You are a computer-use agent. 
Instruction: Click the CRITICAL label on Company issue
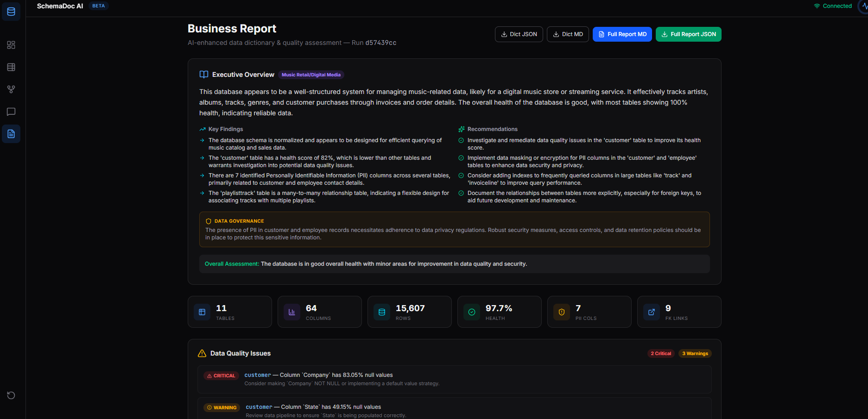click(x=221, y=376)
